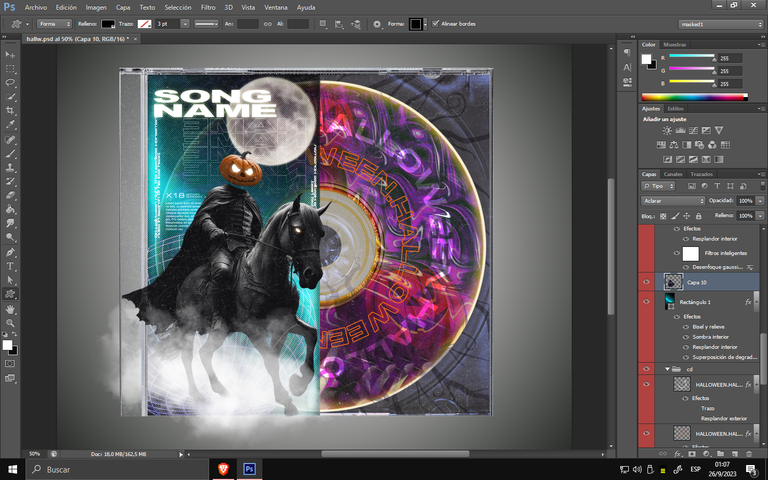Add a Photo Filter adjustment

click(x=699, y=145)
